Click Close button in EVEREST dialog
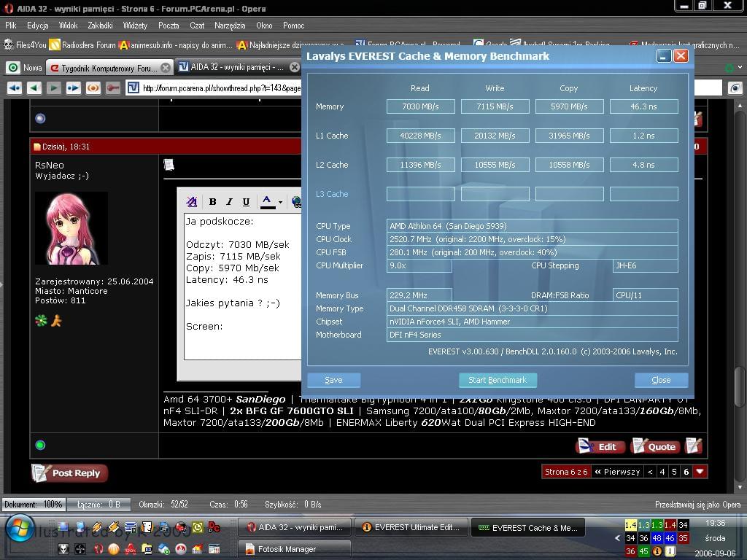 661,380
